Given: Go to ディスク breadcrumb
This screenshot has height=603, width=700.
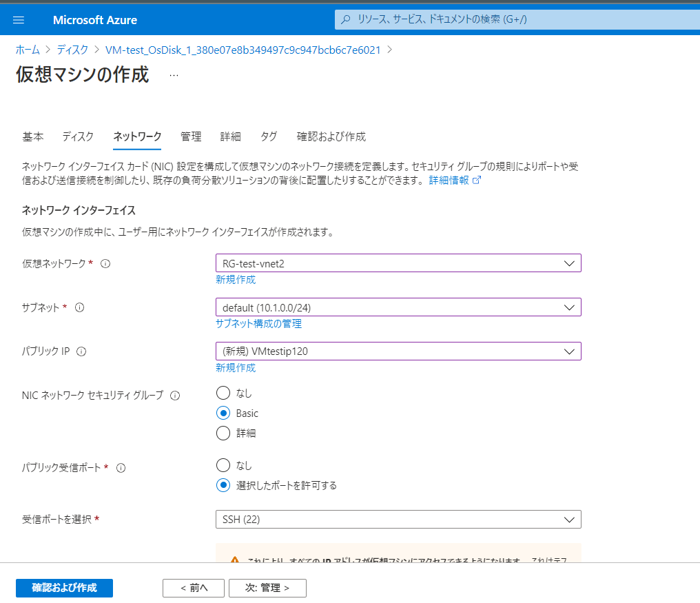Looking at the screenshot, I should (73, 50).
